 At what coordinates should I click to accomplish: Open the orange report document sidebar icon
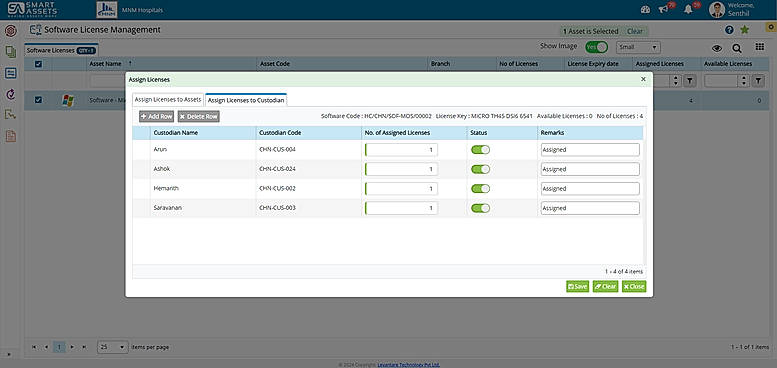[11, 136]
